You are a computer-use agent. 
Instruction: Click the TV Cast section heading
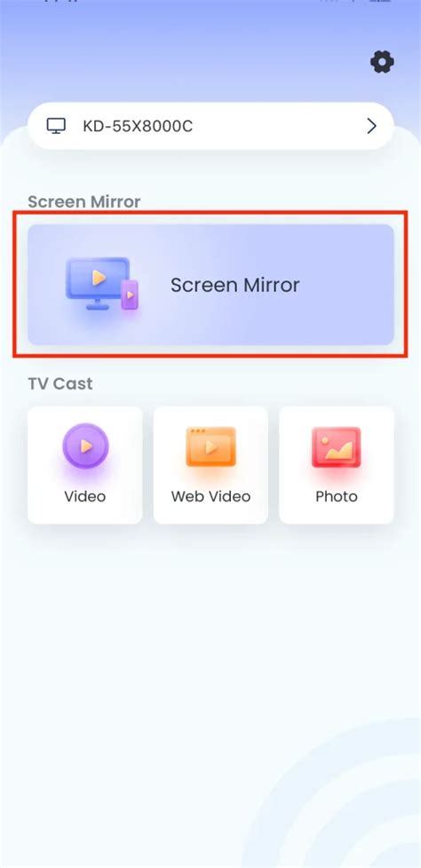(x=60, y=383)
